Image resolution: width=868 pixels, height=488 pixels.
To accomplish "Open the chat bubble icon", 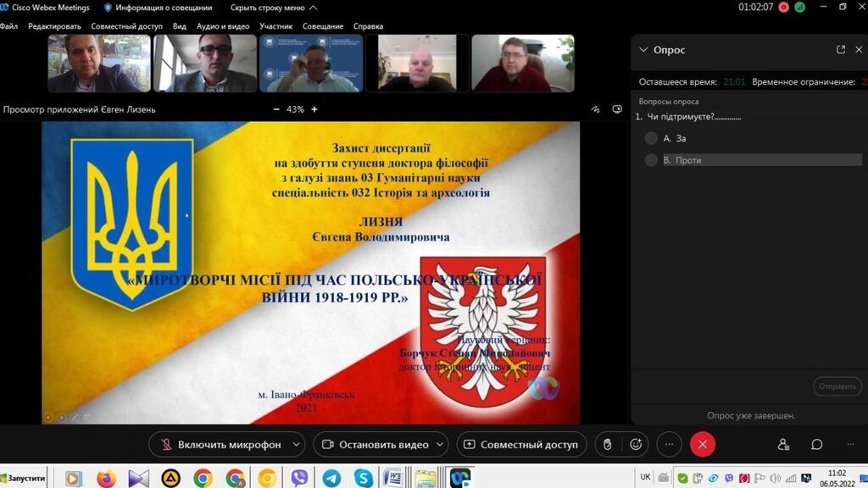I will pos(816,444).
